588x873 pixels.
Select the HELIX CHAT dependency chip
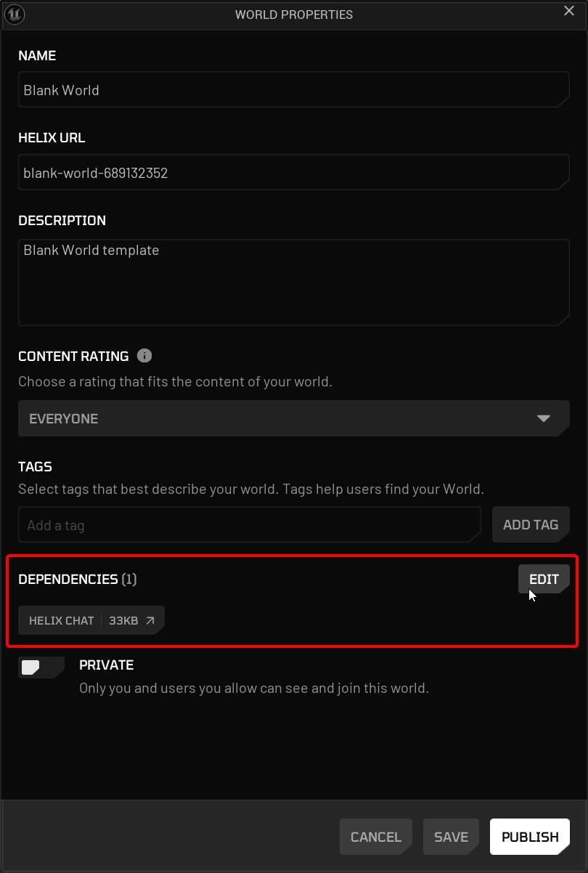[x=62, y=620]
